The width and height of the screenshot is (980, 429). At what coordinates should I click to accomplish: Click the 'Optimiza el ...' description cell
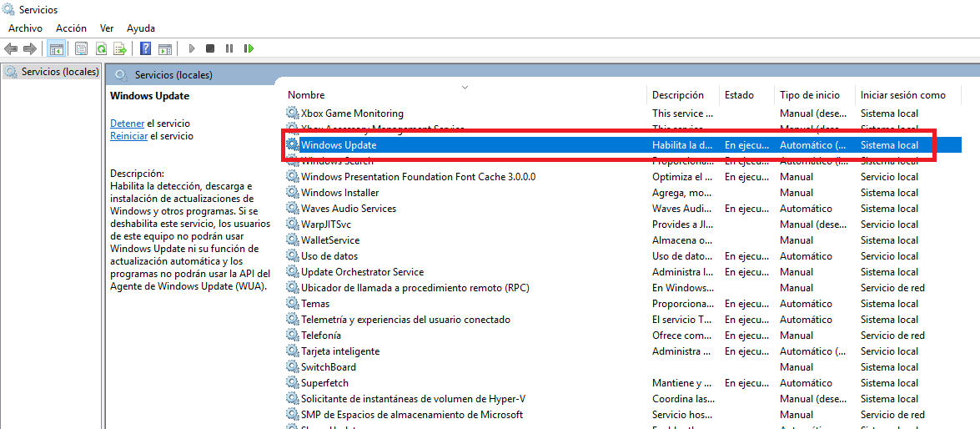682,176
